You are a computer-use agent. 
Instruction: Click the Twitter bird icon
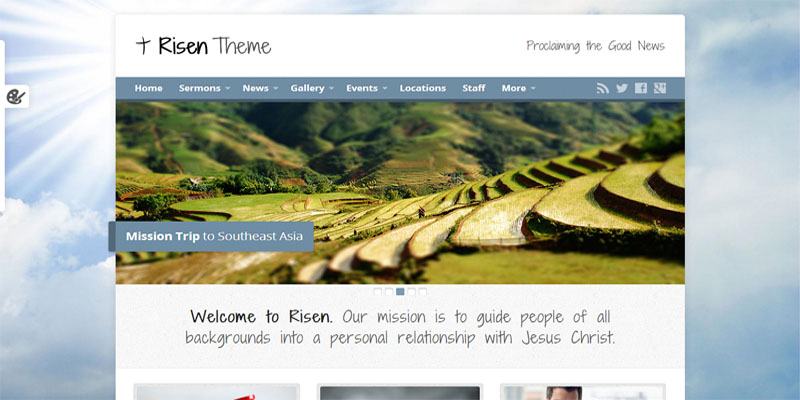(x=621, y=88)
